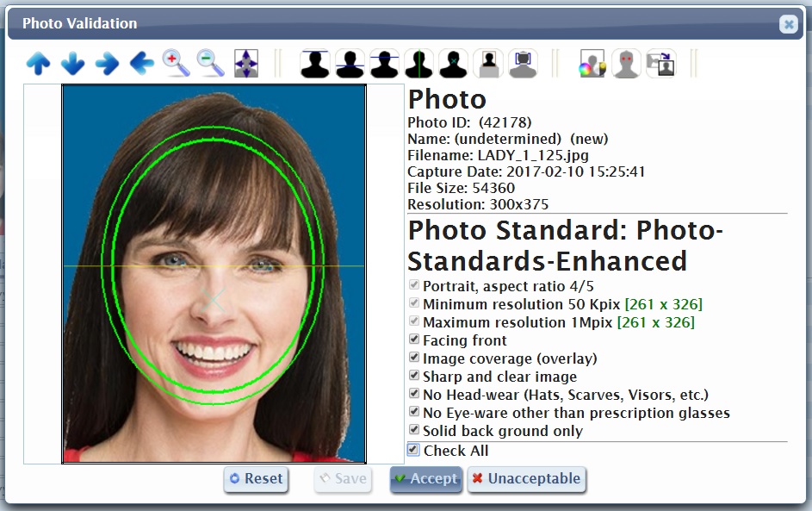Uncheck Image coverage (overlay) checkbox
Viewport: 812px width, 511px height.
[414, 357]
